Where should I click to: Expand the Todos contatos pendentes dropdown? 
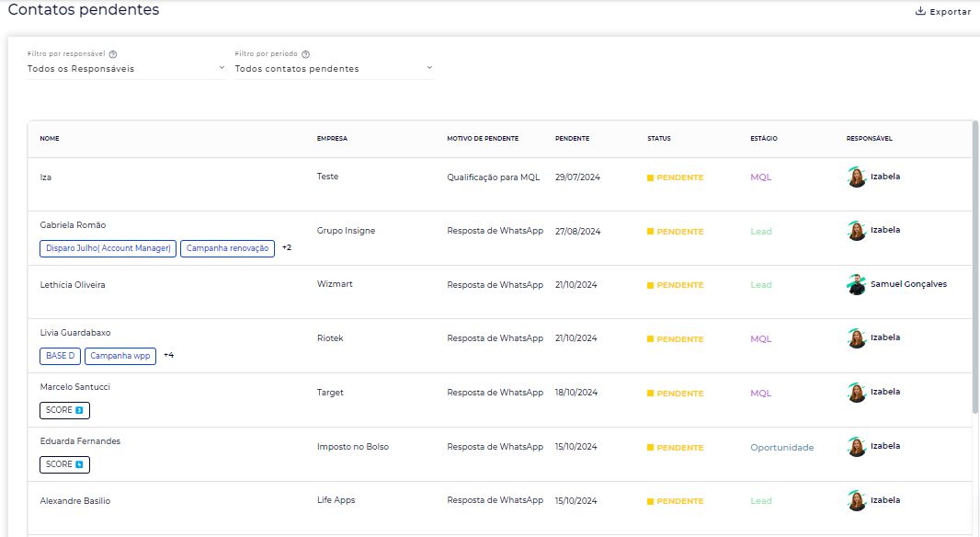coord(429,67)
